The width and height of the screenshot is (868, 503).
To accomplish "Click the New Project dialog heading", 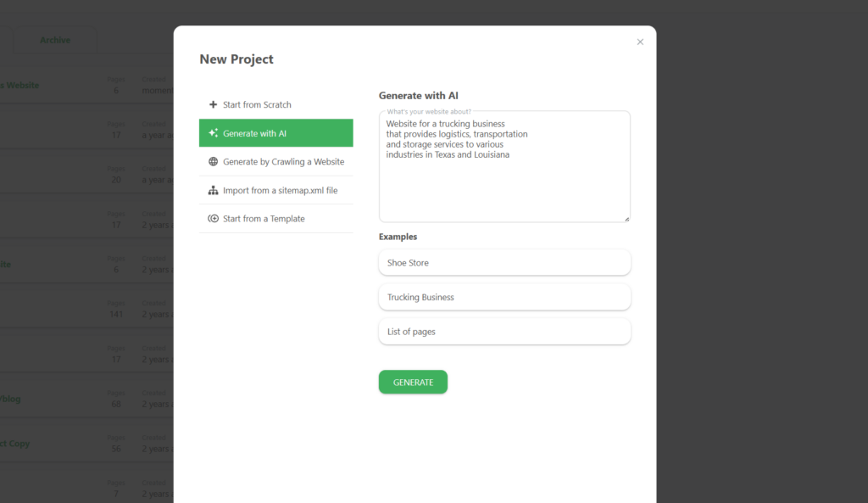I will tap(236, 59).
